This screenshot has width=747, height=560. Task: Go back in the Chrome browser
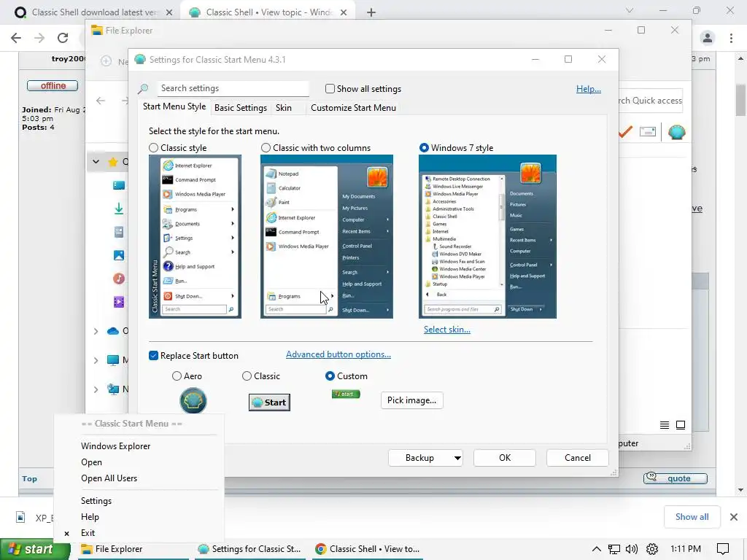tap(16, 38)
